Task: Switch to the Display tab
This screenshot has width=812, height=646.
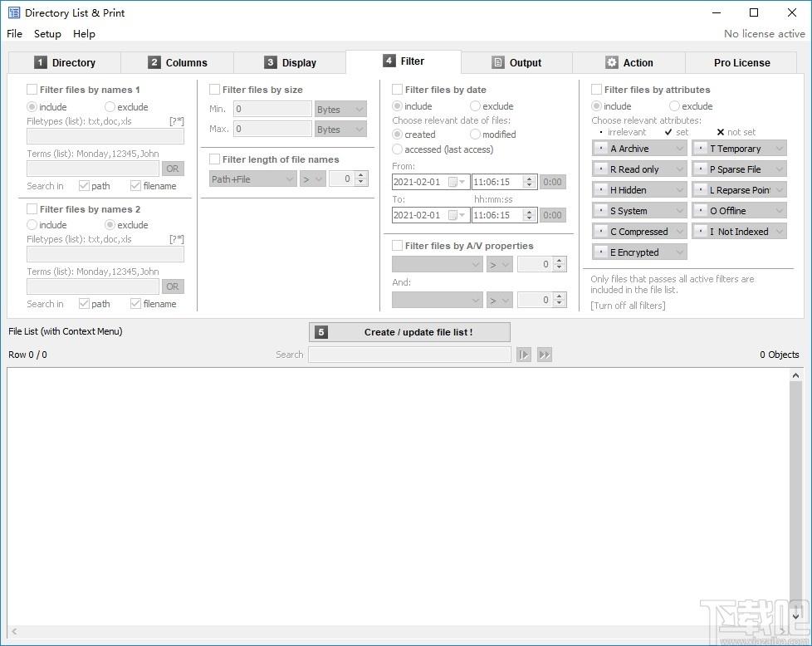Action: click(290, 62)
